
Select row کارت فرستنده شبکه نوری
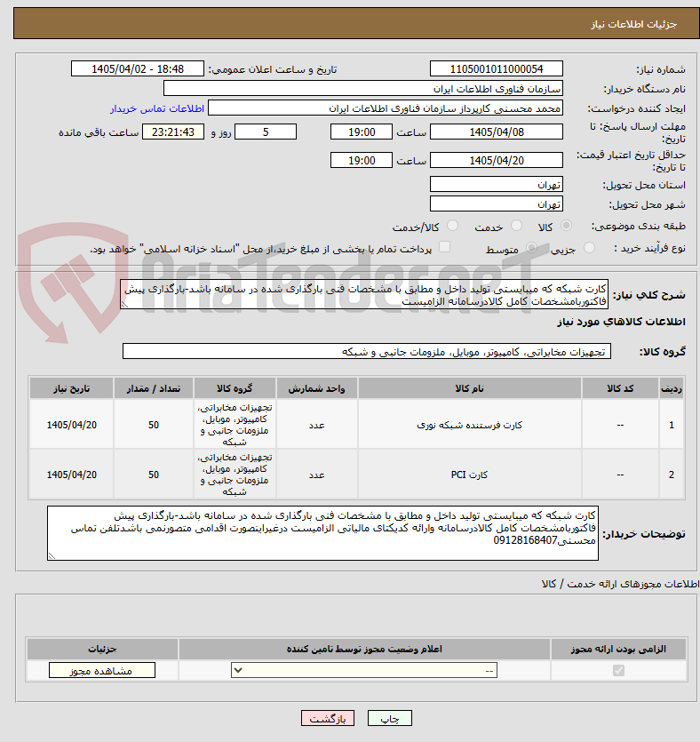coord(356,425)
